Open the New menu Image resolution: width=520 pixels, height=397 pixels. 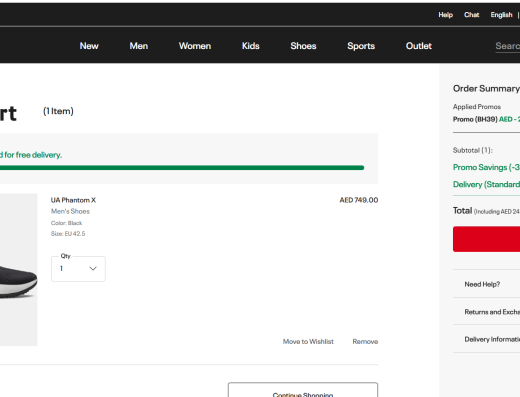89,46
